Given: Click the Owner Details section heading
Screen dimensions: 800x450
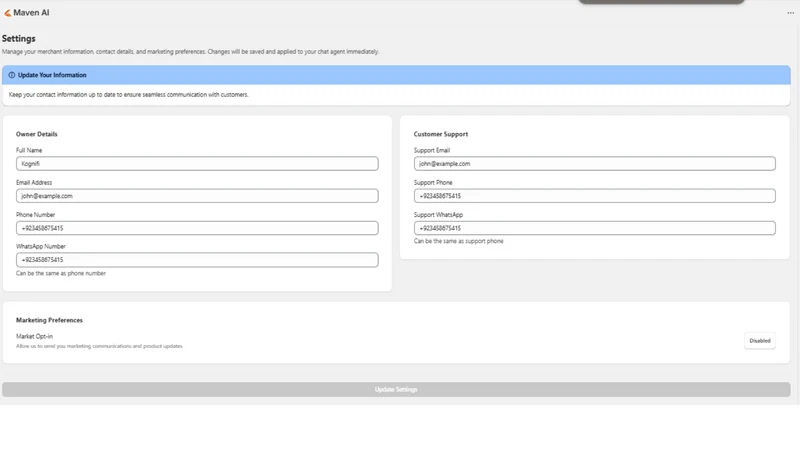Looking at the screenshot, I should tap(37, 134).
